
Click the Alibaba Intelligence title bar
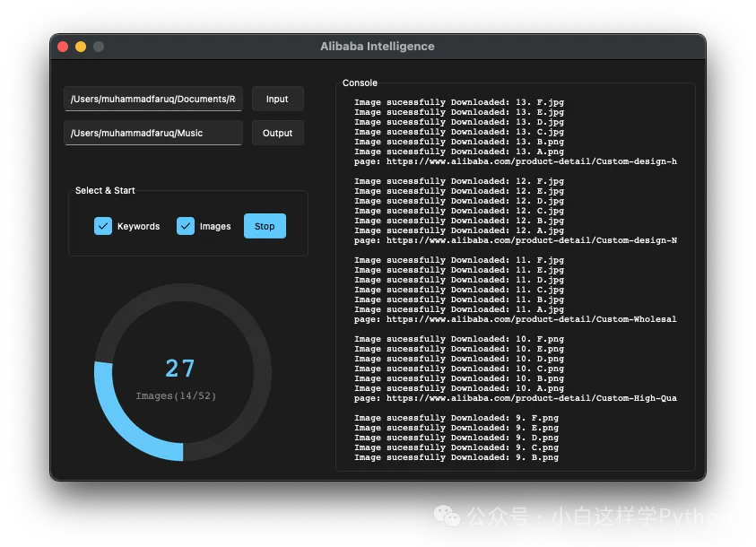378,47
